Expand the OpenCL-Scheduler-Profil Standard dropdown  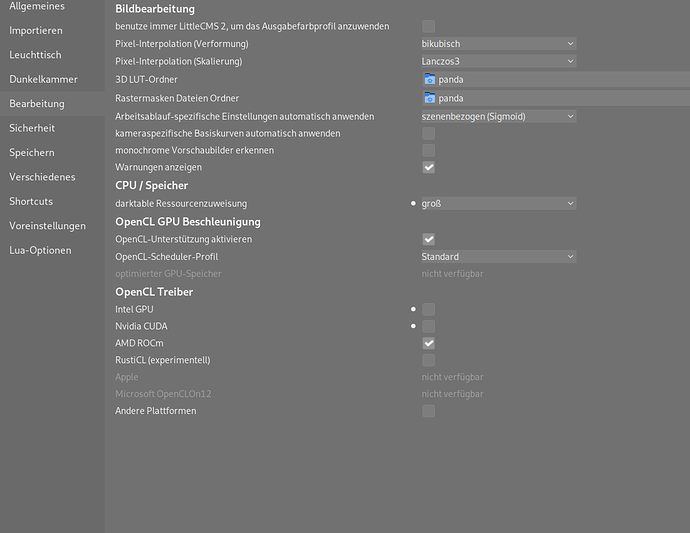[x=498, y=257]
